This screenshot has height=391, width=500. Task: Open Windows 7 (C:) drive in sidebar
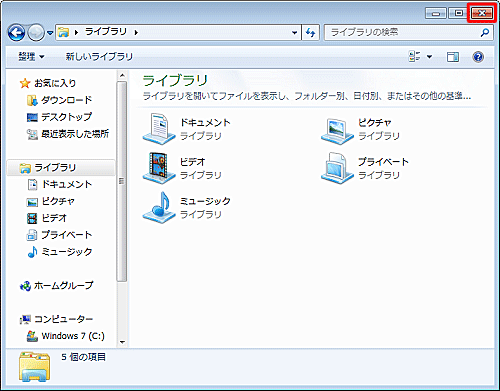click(73, 336)
